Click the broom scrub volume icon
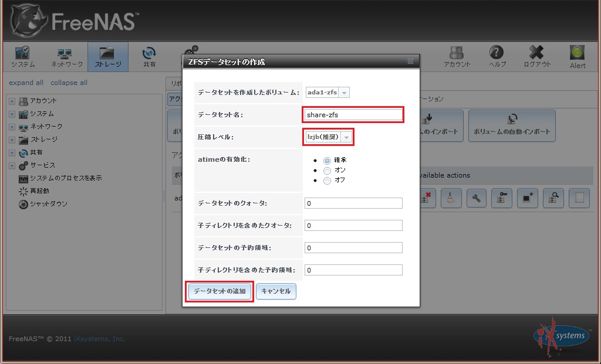 (x=451, y=198)
